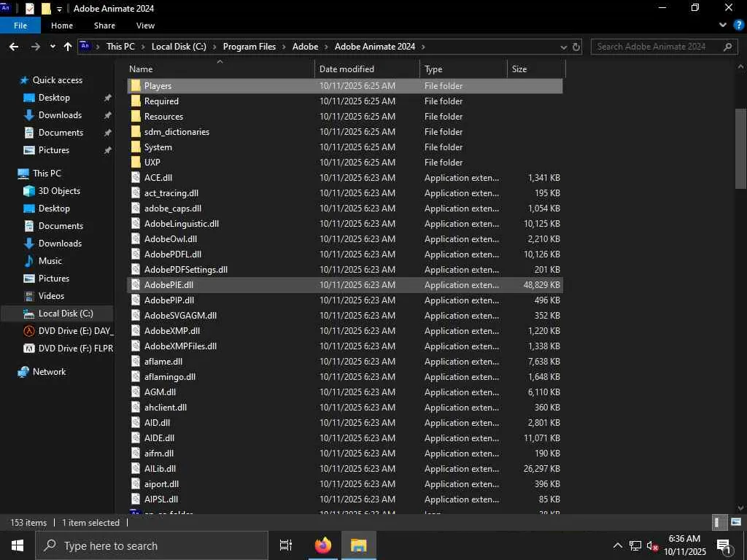Show hidden system tray icons

(617, 545)
